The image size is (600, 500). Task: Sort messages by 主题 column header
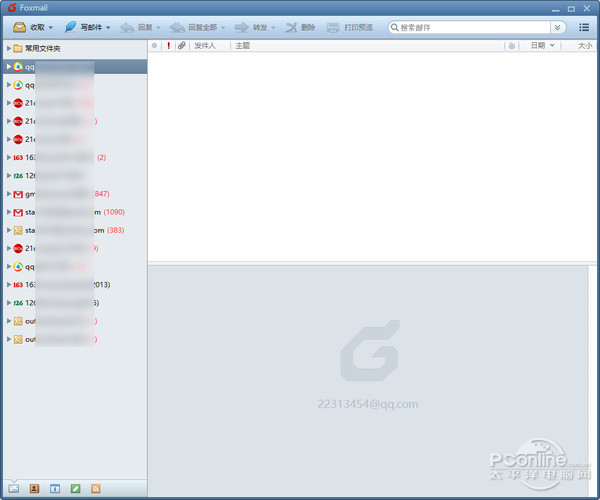[243, 46]
